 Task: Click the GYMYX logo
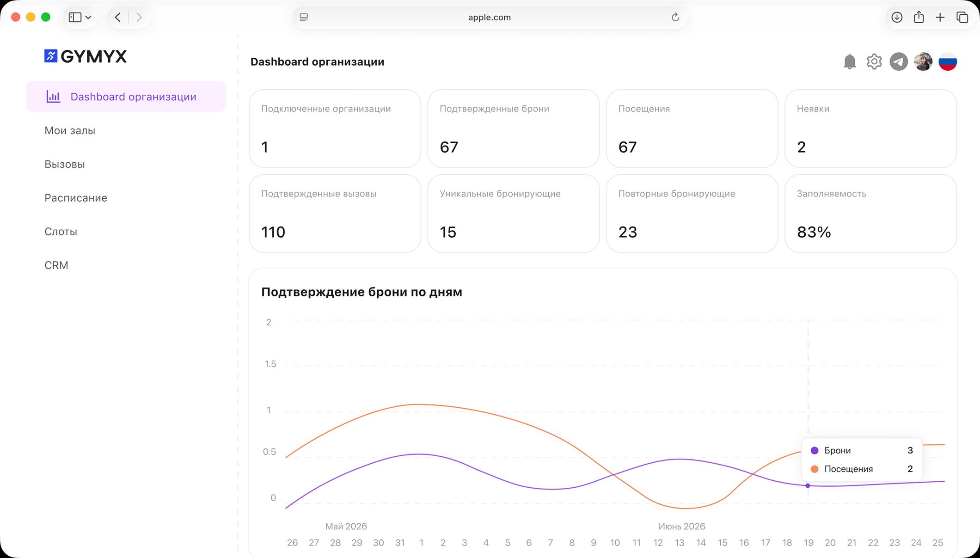(86, 56)
